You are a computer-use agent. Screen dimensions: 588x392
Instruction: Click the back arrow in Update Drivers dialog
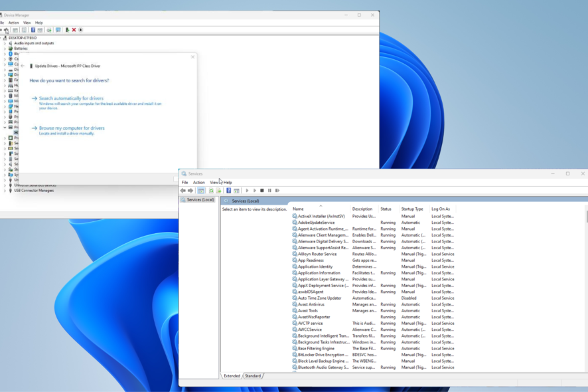tap(23, 66)
